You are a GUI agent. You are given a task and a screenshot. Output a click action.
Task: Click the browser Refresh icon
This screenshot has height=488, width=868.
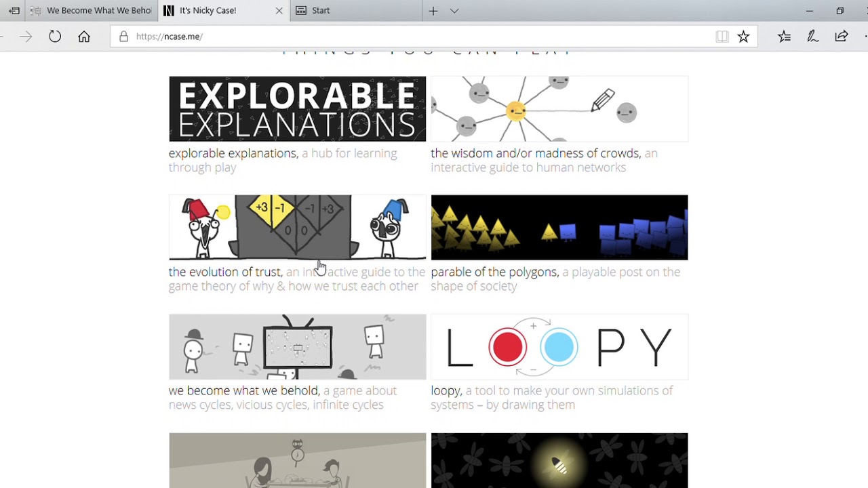click(x=55, y=37)
